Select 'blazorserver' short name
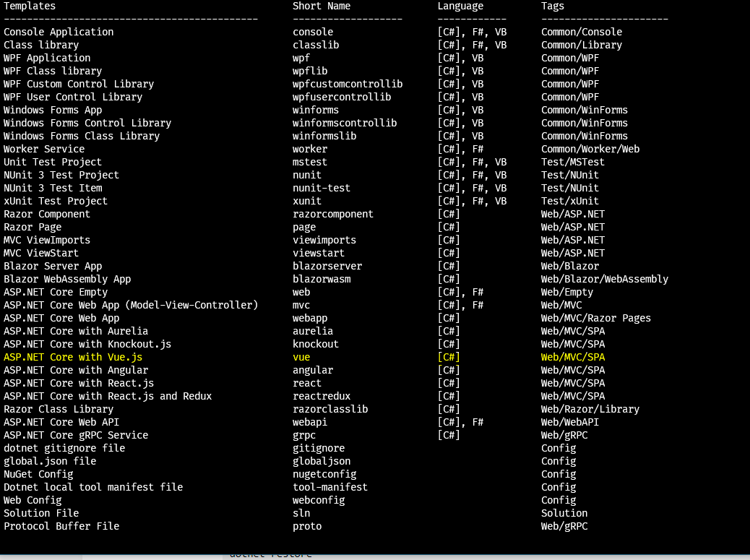Screen dimensions: 750x560 pos(327,266)
